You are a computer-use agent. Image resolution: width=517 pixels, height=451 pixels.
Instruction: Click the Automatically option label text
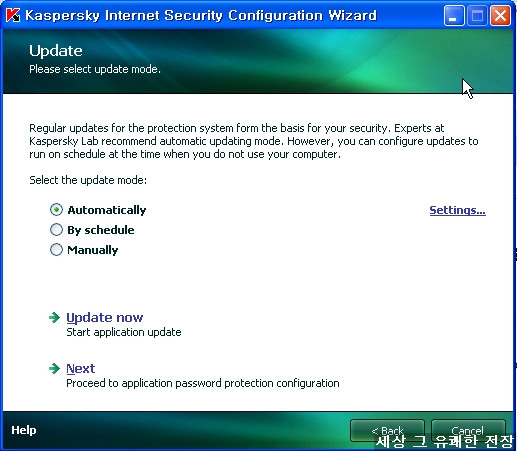[x=107, y=210]
